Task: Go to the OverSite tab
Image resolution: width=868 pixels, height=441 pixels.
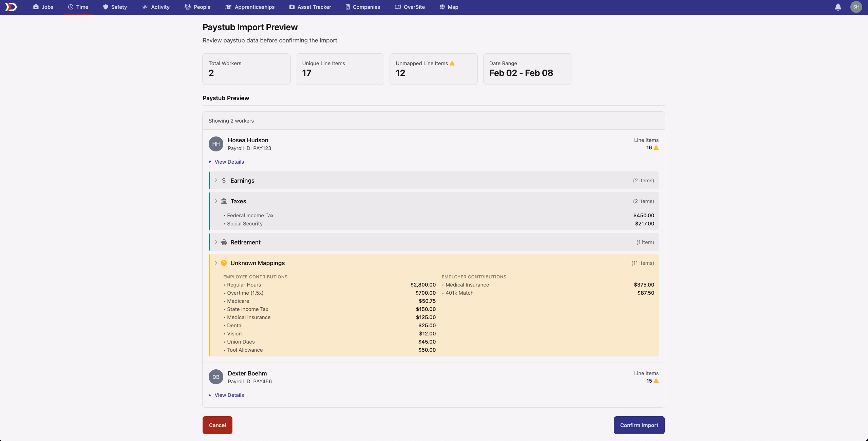Action: [x=410, y=7]
